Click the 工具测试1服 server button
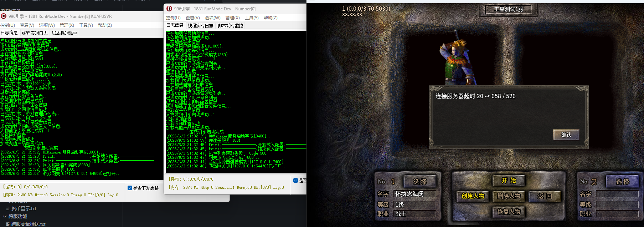644x227 pixels. tap(509, 9)
